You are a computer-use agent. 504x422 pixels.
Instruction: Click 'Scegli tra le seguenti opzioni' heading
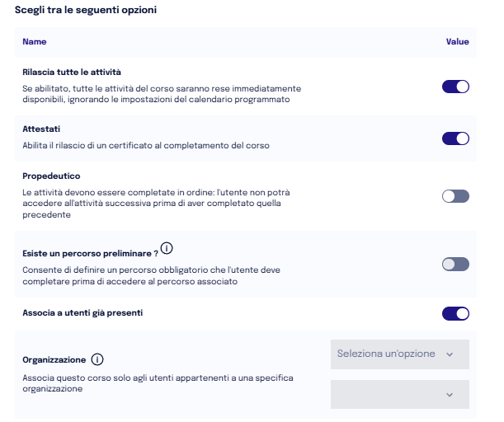click(x=86, y=10)
